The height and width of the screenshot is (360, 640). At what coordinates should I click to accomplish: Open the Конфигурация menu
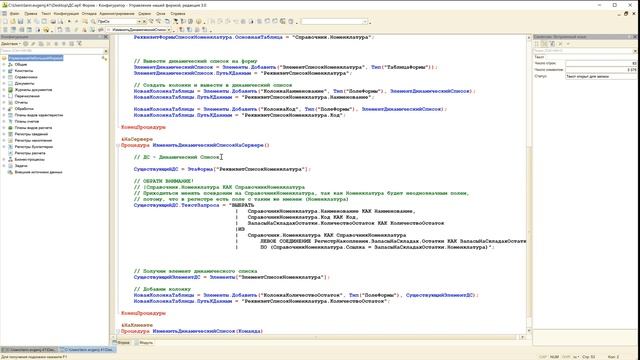[x=66, y=13]
